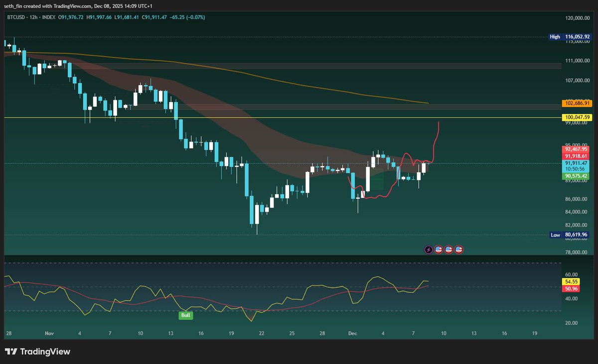Click the purple lightning crypto event marker

[x=429, y=249]
